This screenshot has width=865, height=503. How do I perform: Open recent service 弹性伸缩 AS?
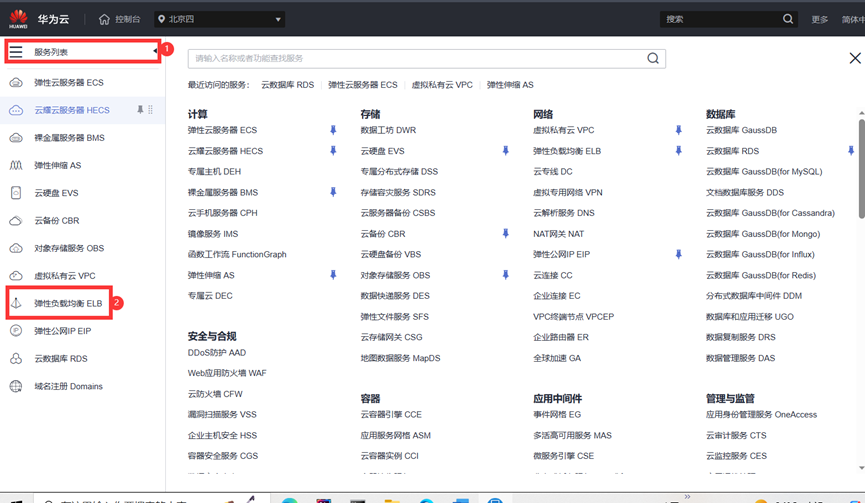point(510,85)
